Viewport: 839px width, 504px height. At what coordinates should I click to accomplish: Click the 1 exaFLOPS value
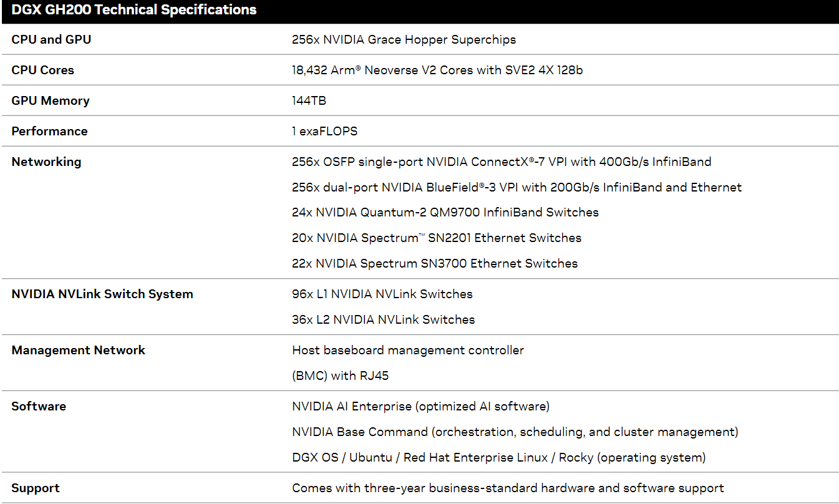click(x=324, y=131)
